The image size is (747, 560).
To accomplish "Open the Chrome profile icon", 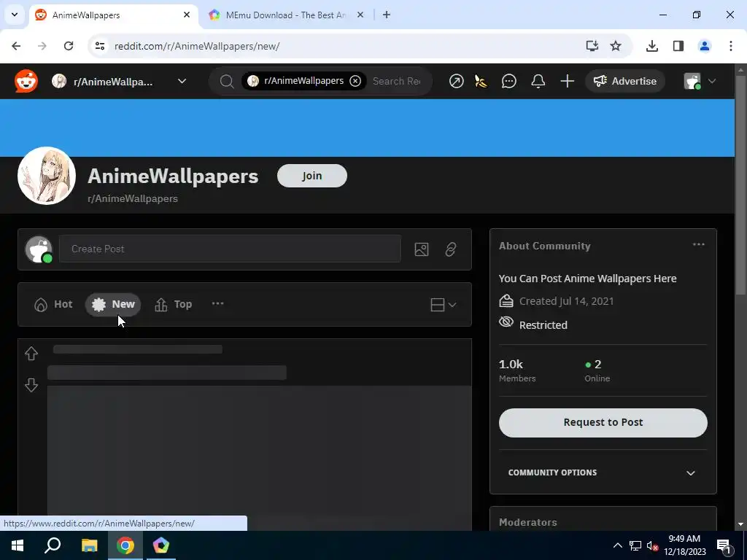I will [x=704, y=46].
